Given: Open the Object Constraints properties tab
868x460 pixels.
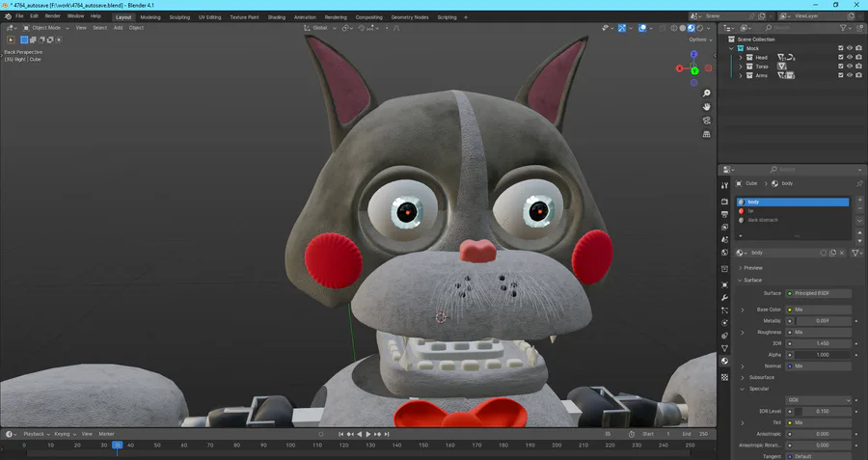Looking at the screenshot, I should coord(724,336).
